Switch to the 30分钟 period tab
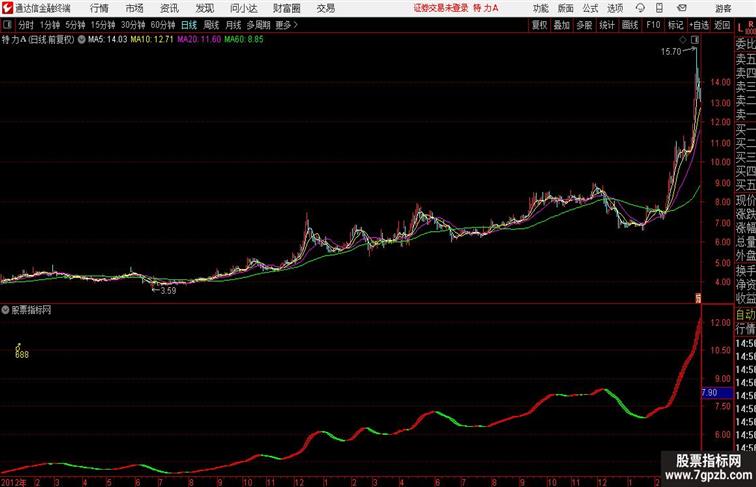The width and height of the screenshot is (756, 487). (x=133, y=25)
